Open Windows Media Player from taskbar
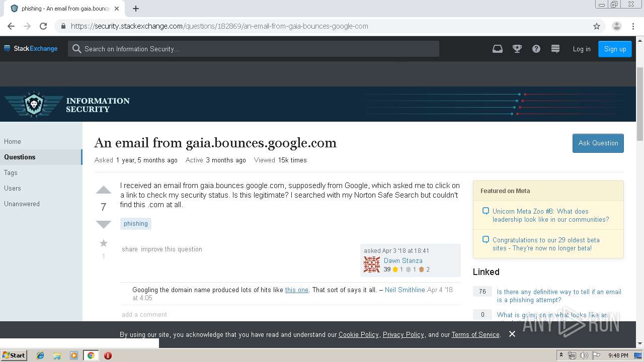Image resolution: width=644 pixels, height=362 pixels. coord(73,355)
